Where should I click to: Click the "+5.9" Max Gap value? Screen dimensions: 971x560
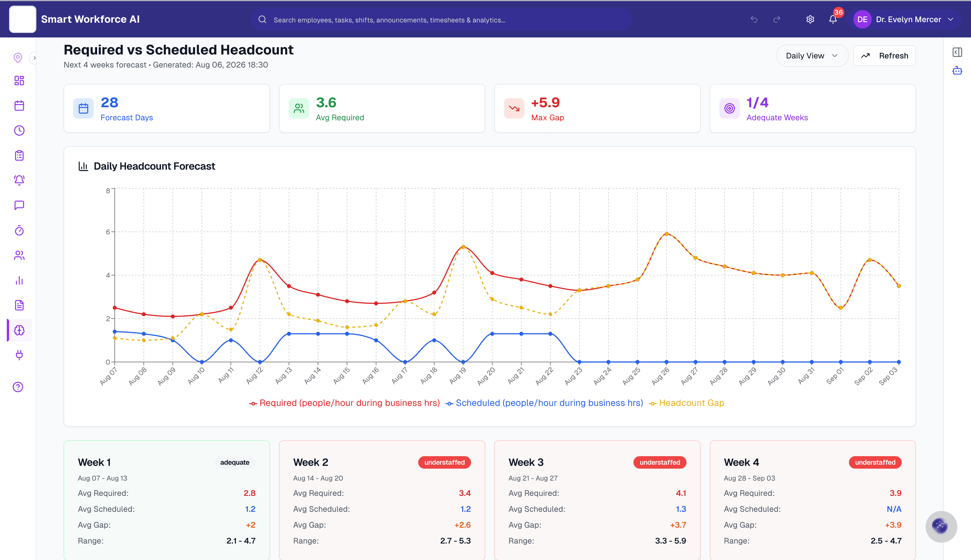pos(545,103)
